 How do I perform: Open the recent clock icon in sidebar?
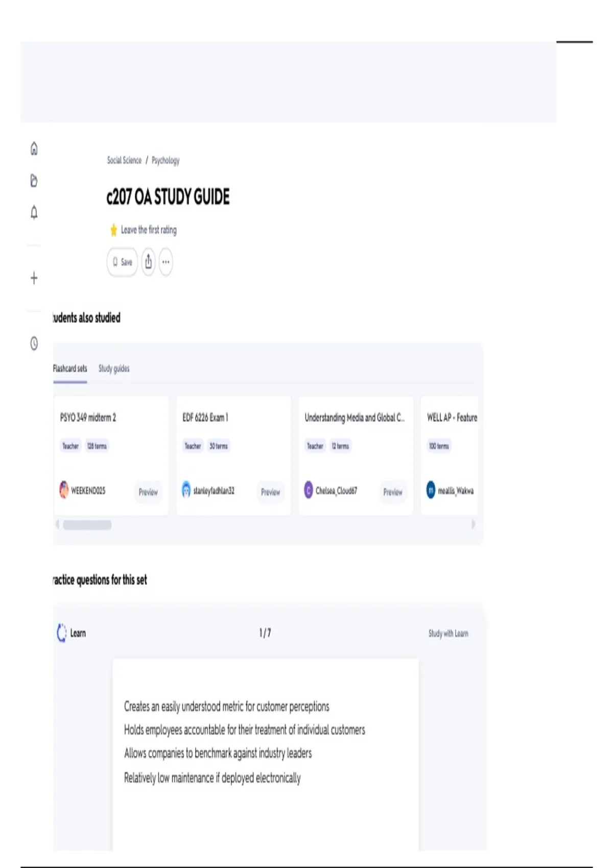34,344
